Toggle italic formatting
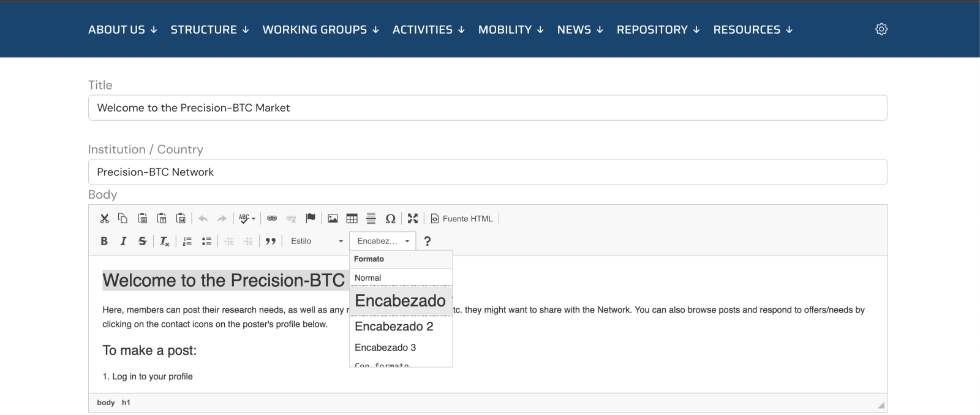The width and height of the screenshot is (980, 415). (123, 242)
